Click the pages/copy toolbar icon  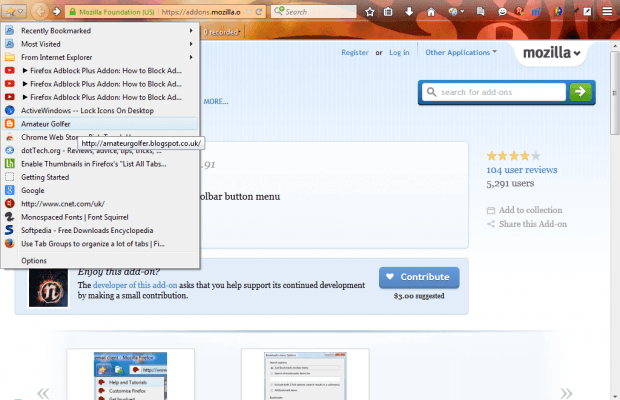coord(480,11)
